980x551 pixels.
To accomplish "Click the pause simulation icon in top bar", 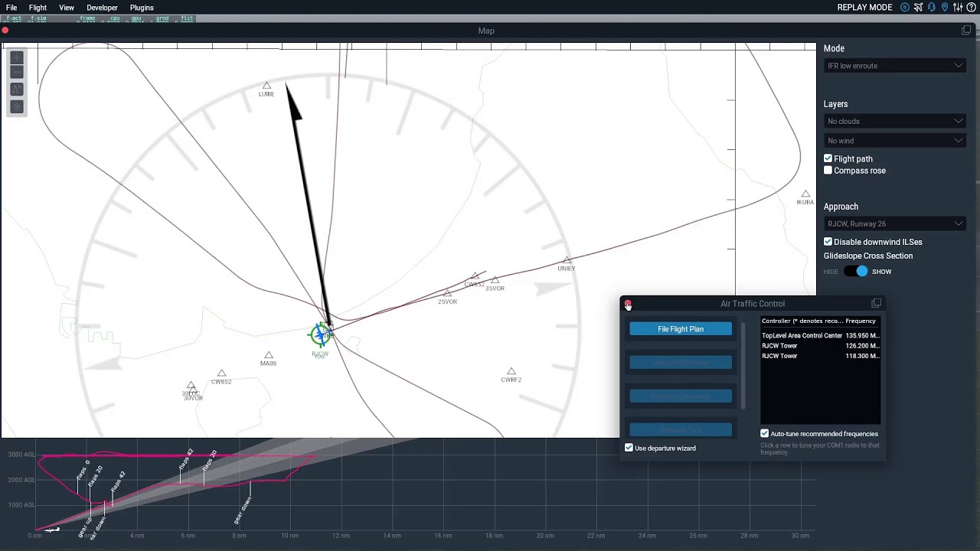I will [x=905, y=7].
